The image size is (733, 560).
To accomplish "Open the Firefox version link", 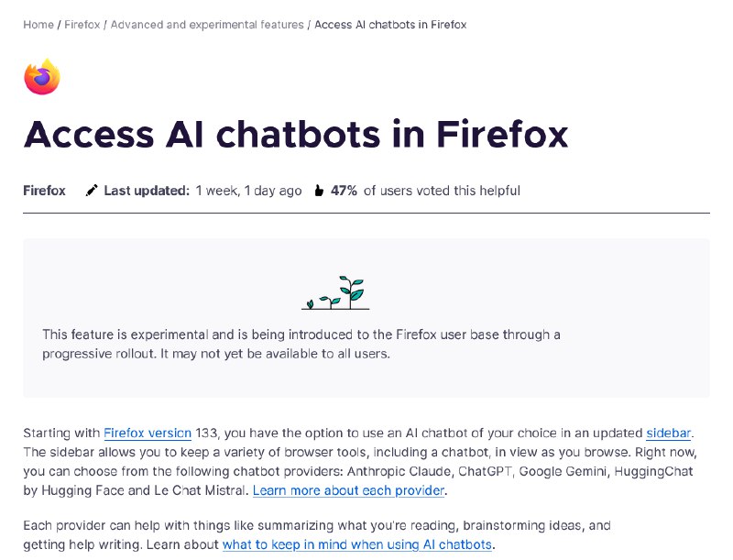I will [147, 433].
